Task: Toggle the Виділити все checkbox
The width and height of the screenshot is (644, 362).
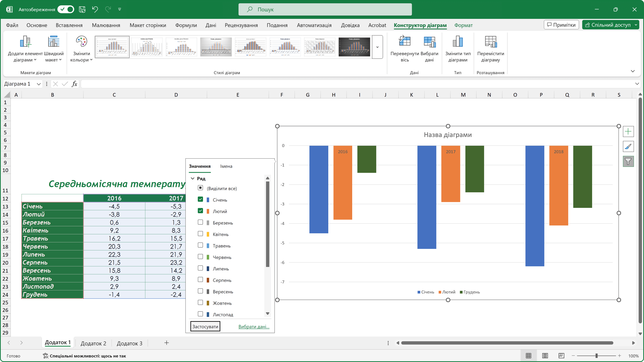Action: pyautogui.click(x=200, y=188)
